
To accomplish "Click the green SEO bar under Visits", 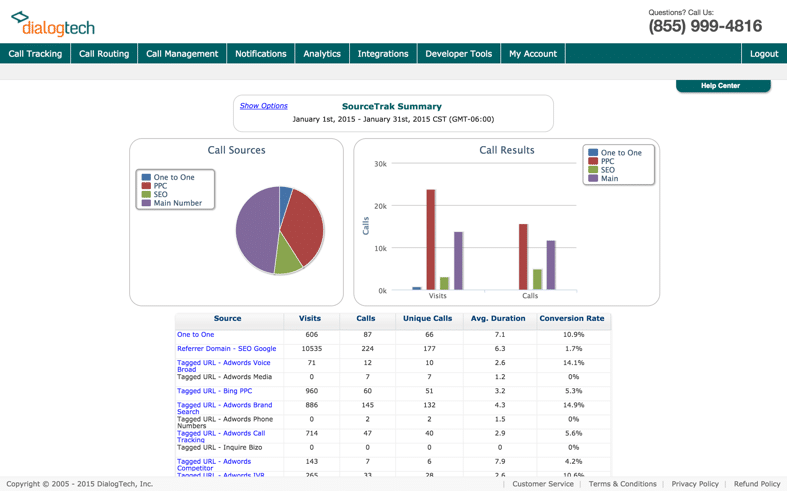I will click(x=444, y=283).
